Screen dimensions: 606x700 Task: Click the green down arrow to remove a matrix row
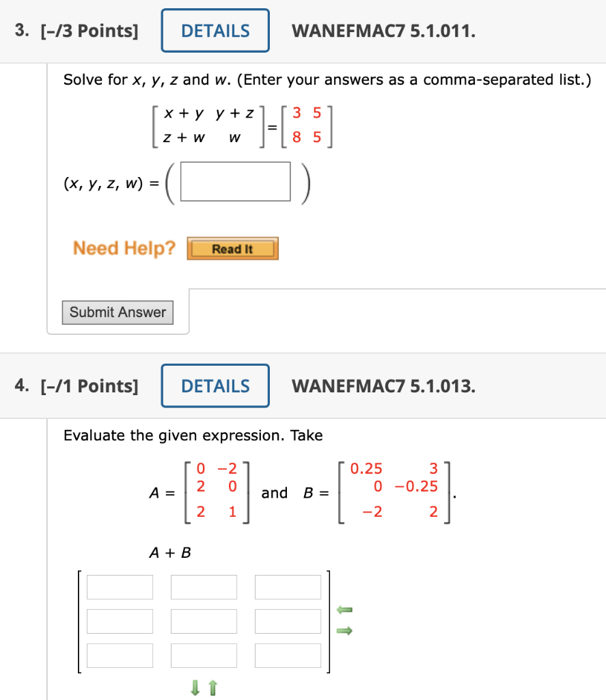196,688
